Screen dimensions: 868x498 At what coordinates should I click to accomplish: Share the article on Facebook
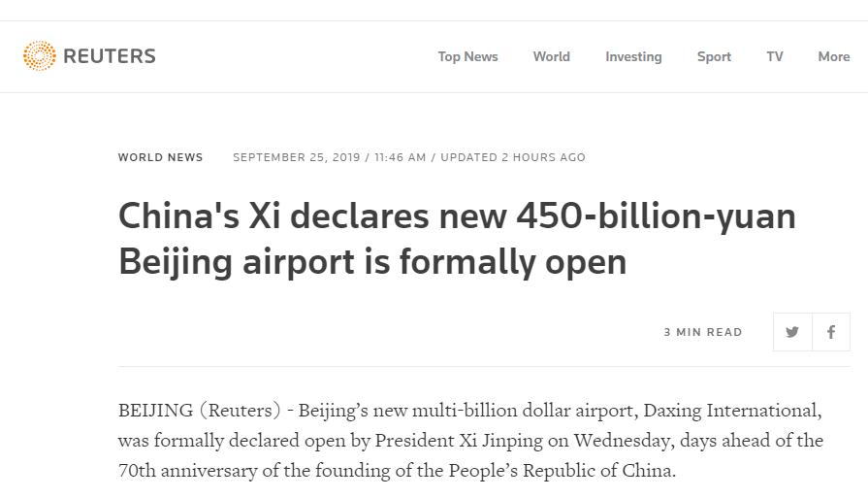point(831,332)
